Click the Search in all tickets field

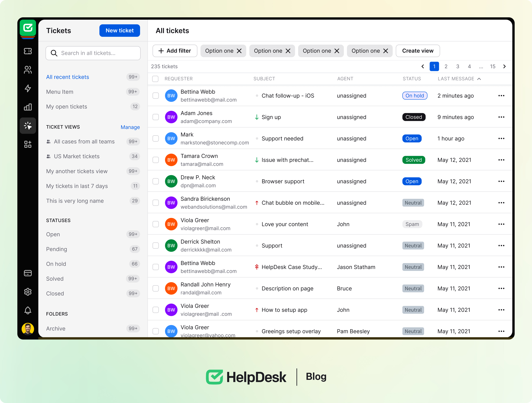(93, 53)
